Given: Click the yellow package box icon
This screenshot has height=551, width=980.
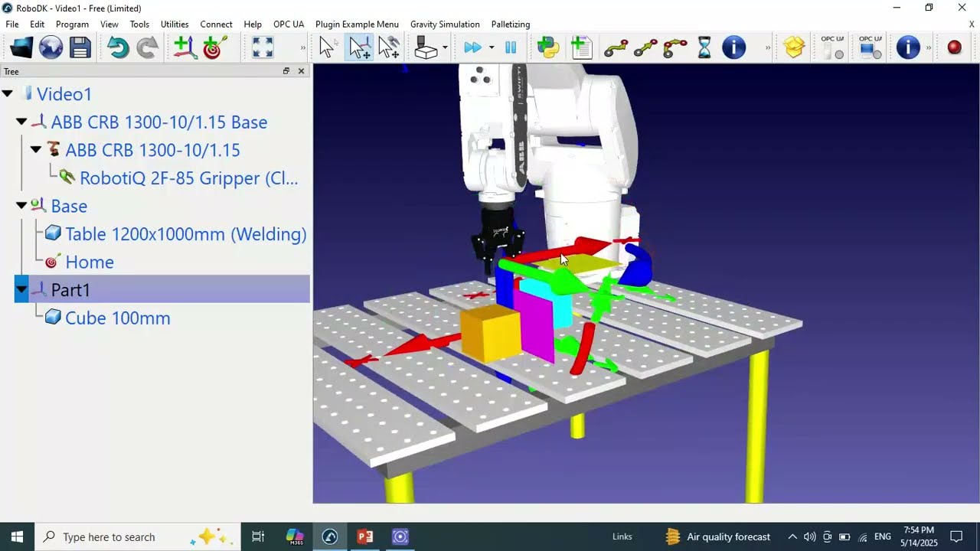Looking at the screenshot, I should [794, 47].
